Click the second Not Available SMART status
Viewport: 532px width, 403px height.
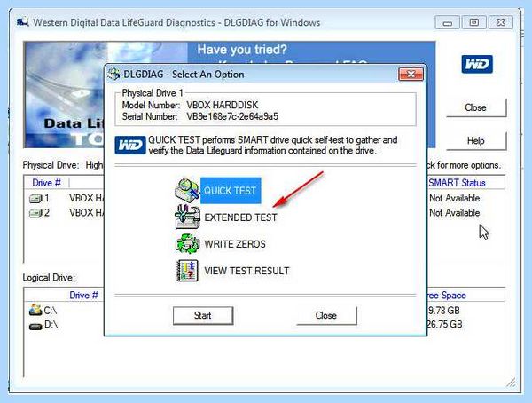tap(455, 213)
